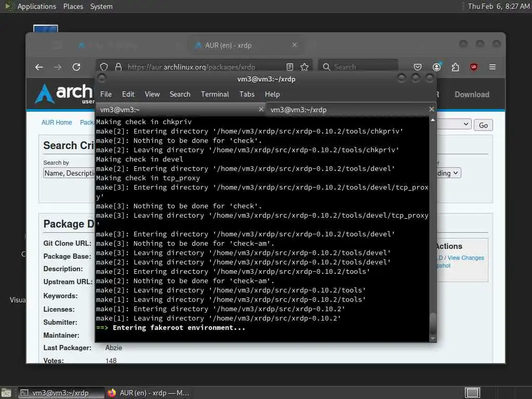Screen dimensions: 532x399
Task: Reload the AUR page in Firefox
Action: (x=76, y=67)
